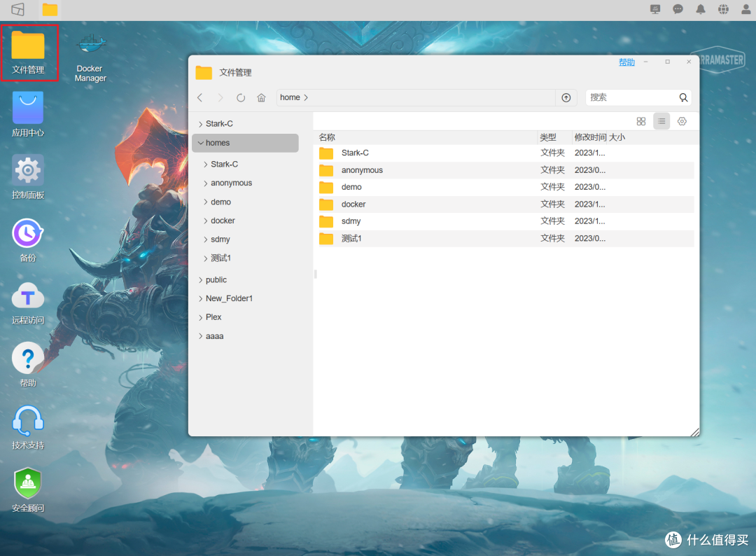Open the user account icon
Viewport: 756px width, 556px height.
pyautogui.click(x=746, y=9)
